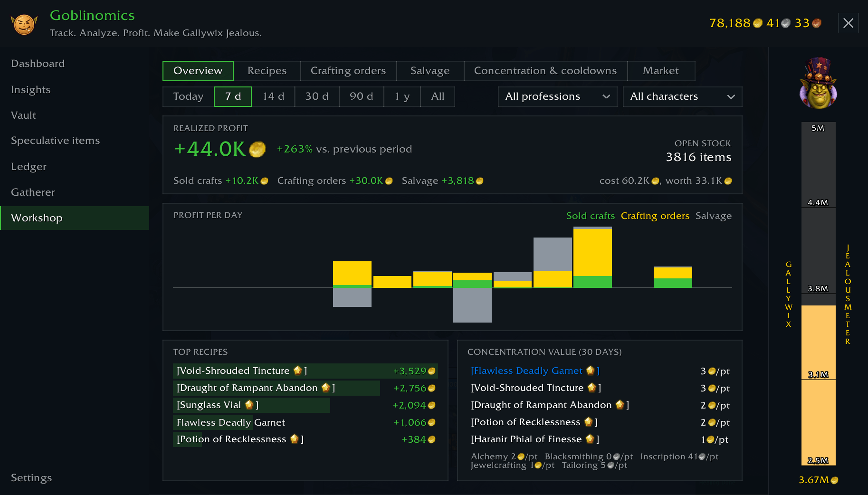Screen dimensions: 868x495
Task: Toggle Sold crafts series in chart legend
Action: pos(590,216)
